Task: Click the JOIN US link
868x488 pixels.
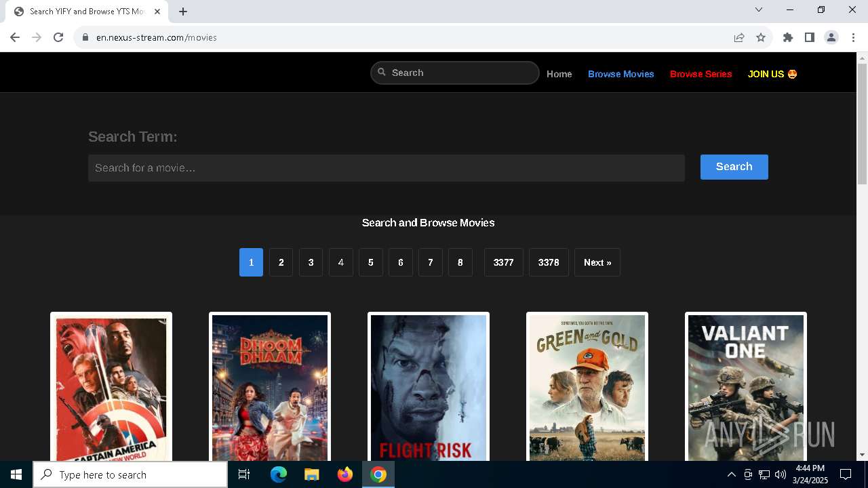Action: point(772,74)
